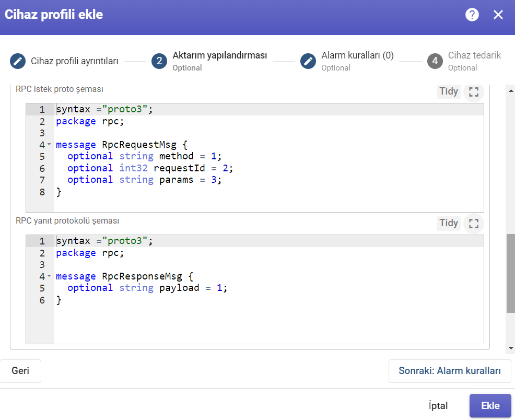The image size is (515, 420).
Task: Toggle fullscreen for RPC yanıt protokolü editor
Action: 474,224
